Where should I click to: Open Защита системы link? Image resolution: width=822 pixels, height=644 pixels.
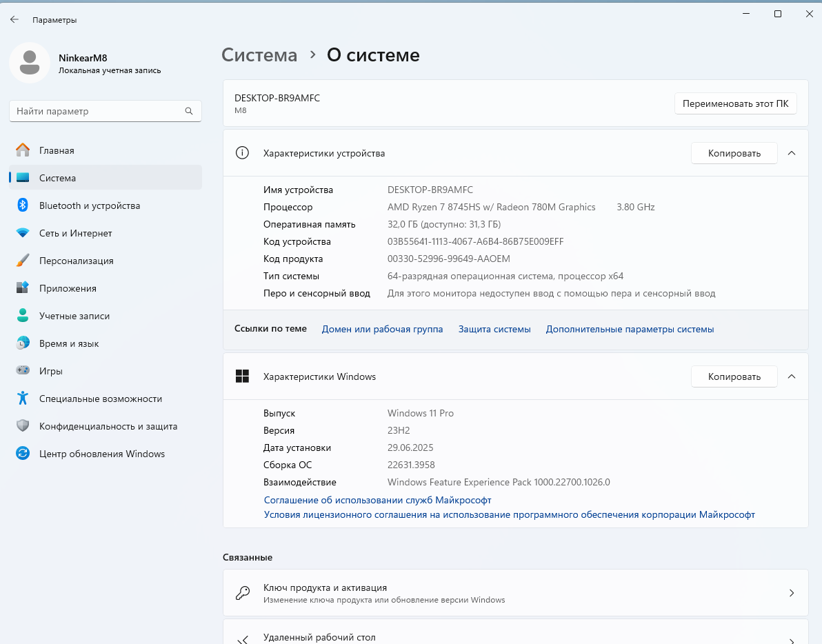(x=494, y=330)
